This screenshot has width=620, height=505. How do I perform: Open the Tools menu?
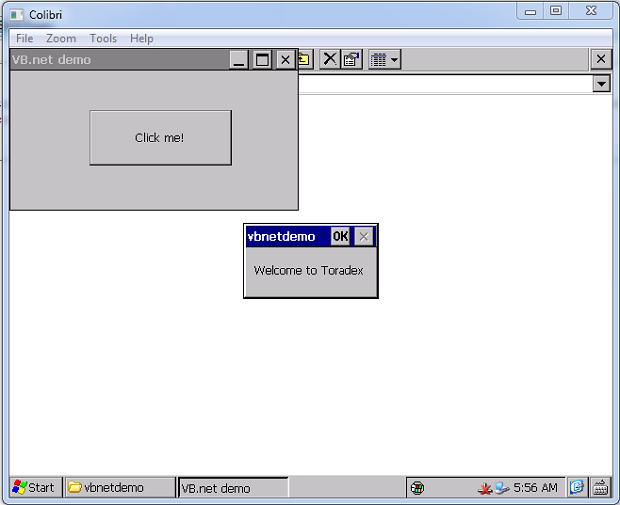pos(103,38)
